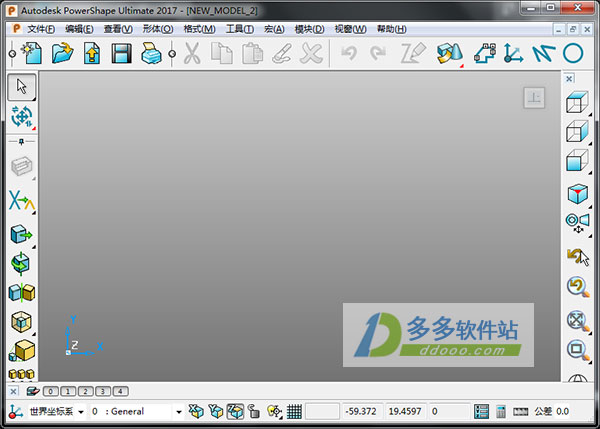Click the Import file icon
The image size is (600, 429).
[x=92, y=53]
